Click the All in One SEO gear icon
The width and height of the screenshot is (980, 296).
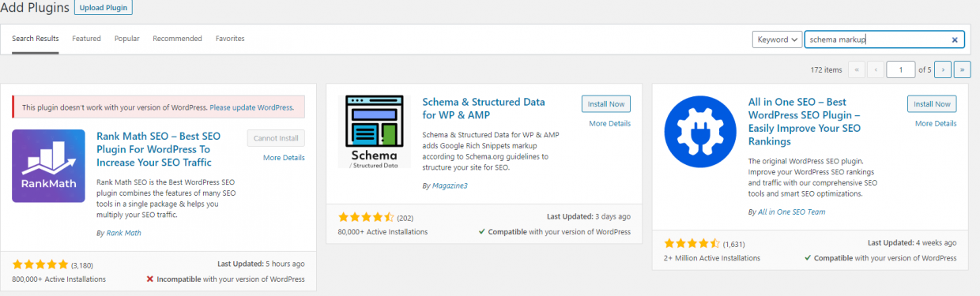coord(700,132)
